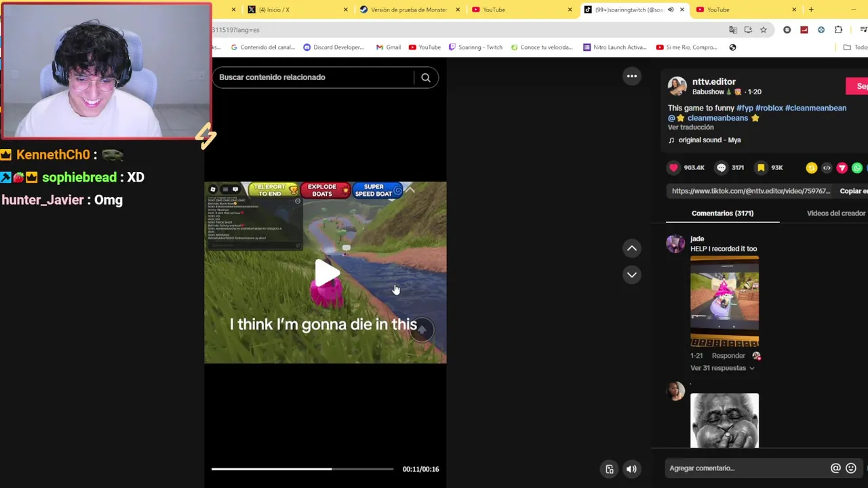
Task: Open the Chrome extensions puzzle icon
Action: click(x=838, y=30)
